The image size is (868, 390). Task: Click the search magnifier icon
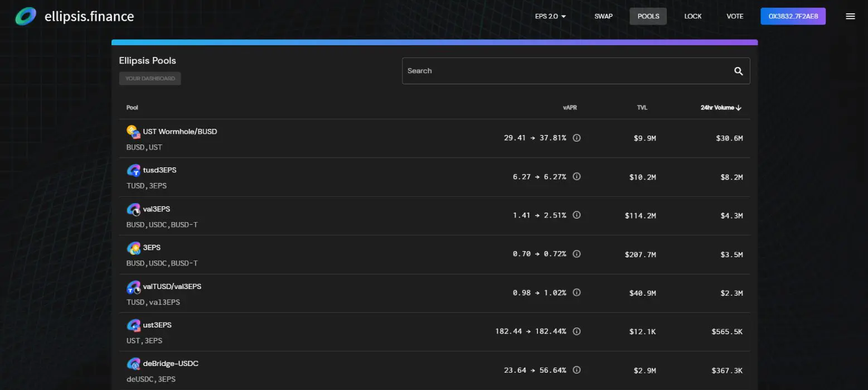[x=739, y=71]
